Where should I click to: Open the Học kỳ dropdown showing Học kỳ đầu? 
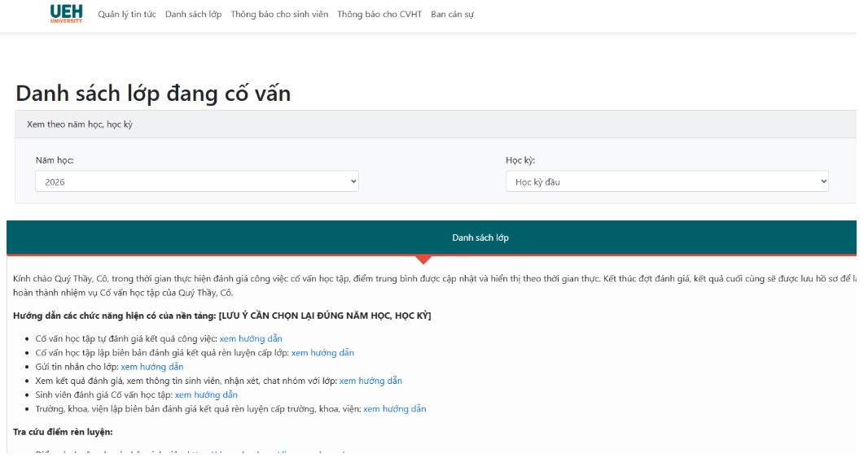(x=667, y=181)
